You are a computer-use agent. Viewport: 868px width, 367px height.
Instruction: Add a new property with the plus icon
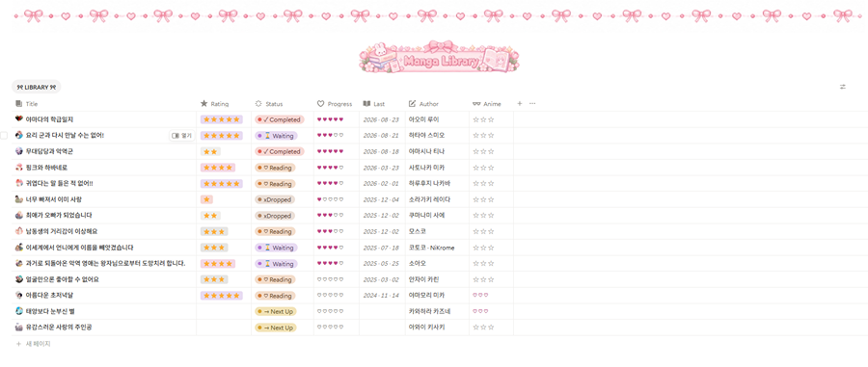519,103
